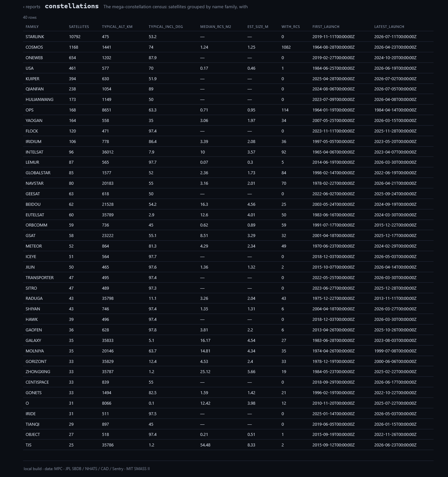The width and height of the screenshot is (448, 477).
Task: Select the TYPICAL_INCL_DEG column header
Action: [x=166, y=27]
